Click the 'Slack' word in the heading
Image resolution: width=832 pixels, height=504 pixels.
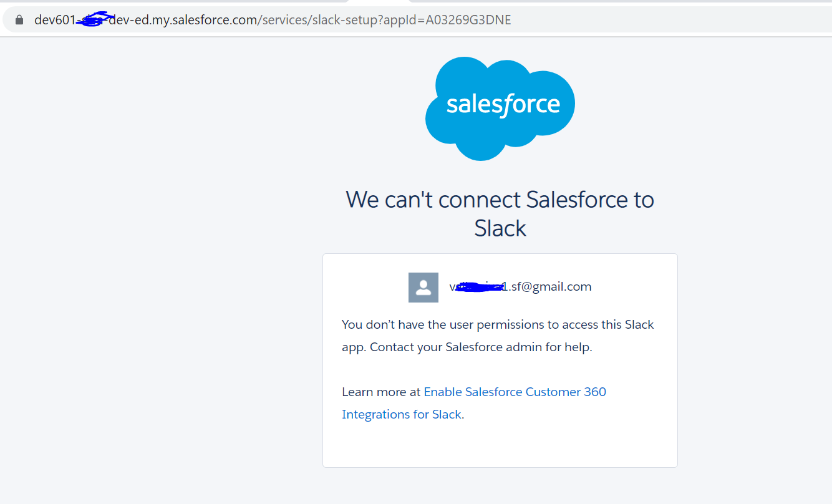click(500, 228)
